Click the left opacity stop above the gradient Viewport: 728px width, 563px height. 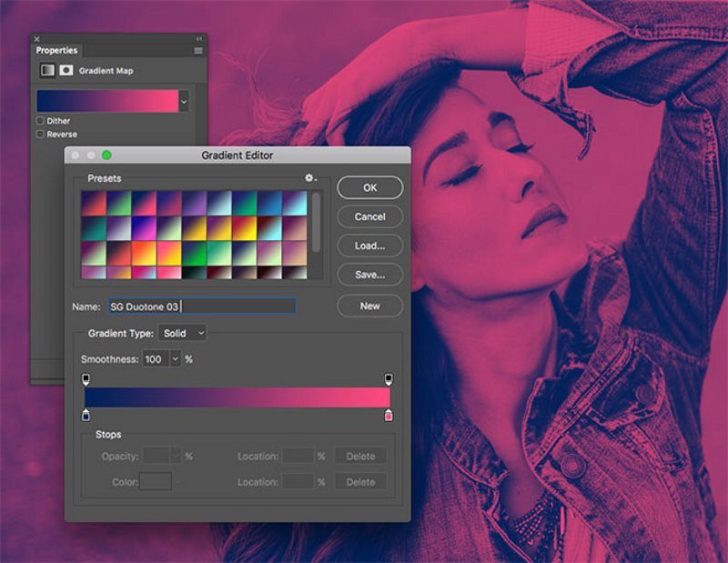[84, 377]
